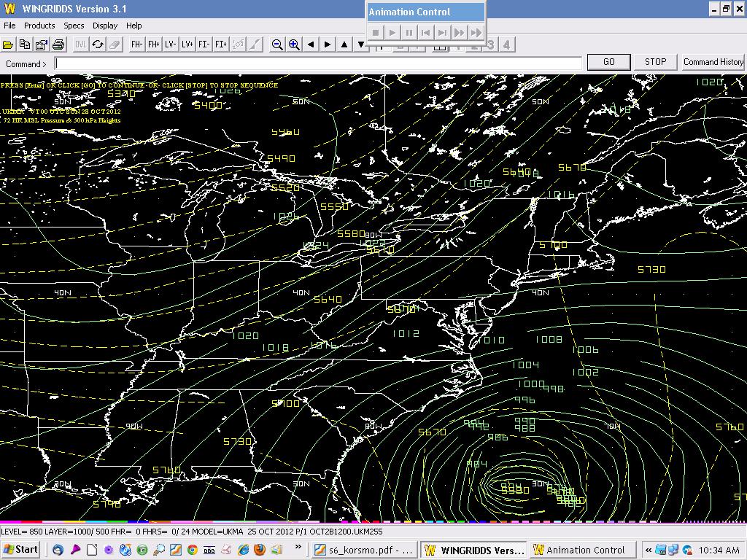Screen dimensions: 747x560
Task: Click the status bar text 'LEVEL= 850 LAYER=1000/ 500'
Action: (x=54, y=532)
